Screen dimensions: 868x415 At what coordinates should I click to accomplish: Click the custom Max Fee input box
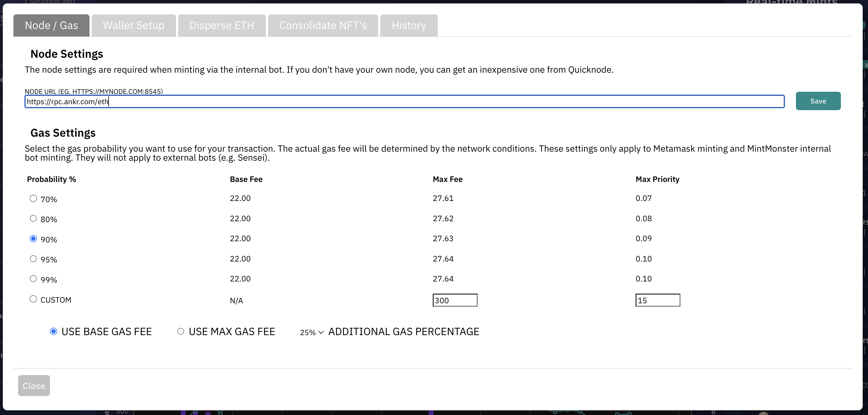(455, 300)
